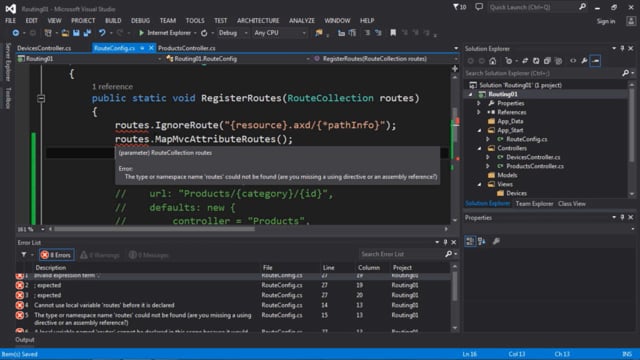Start debugging with green play arrow
This screenshot has height=360, width=640.
pyautogui.click(x=141, y=33)
